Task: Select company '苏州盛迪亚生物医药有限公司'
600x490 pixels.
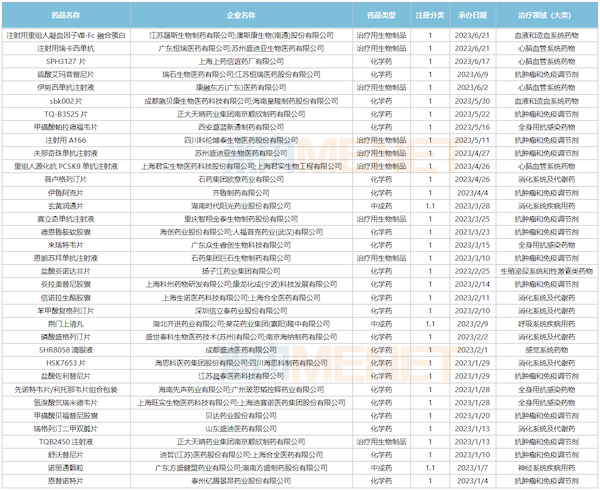Action: tap(241, 153)
